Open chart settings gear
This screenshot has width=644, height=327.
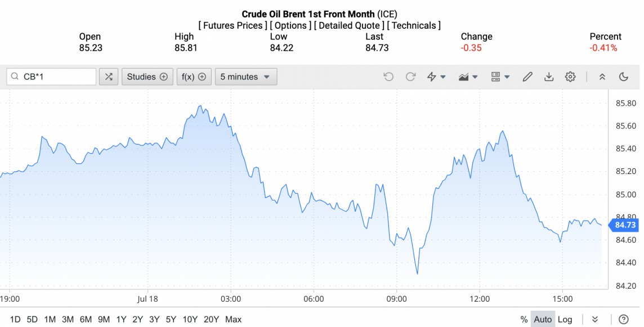pos(570,77)
